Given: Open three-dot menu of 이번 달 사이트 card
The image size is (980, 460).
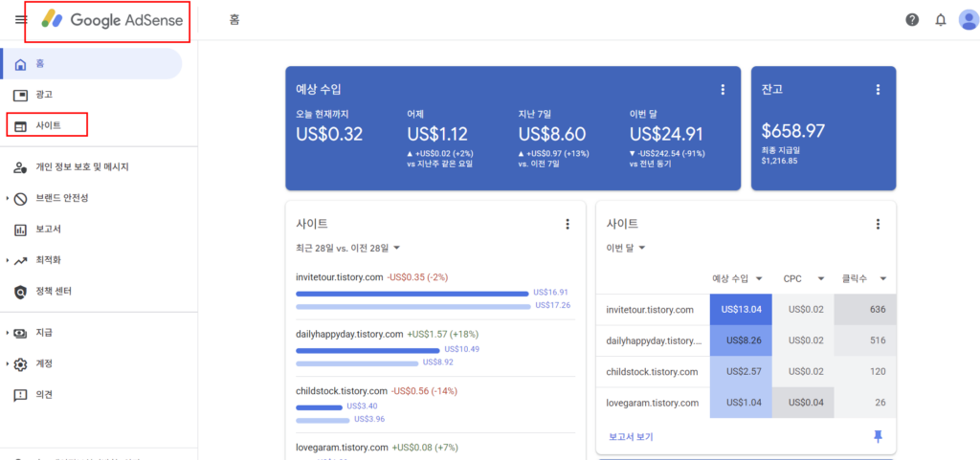Looking at the screenshot, I should tap(879, 224).
